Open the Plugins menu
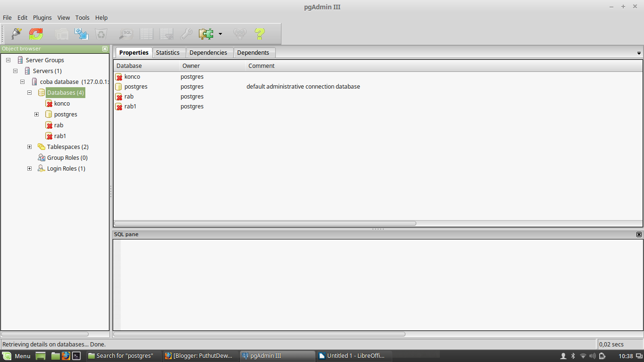This screenshot has height=362, width=644. (x=42, y=17)
